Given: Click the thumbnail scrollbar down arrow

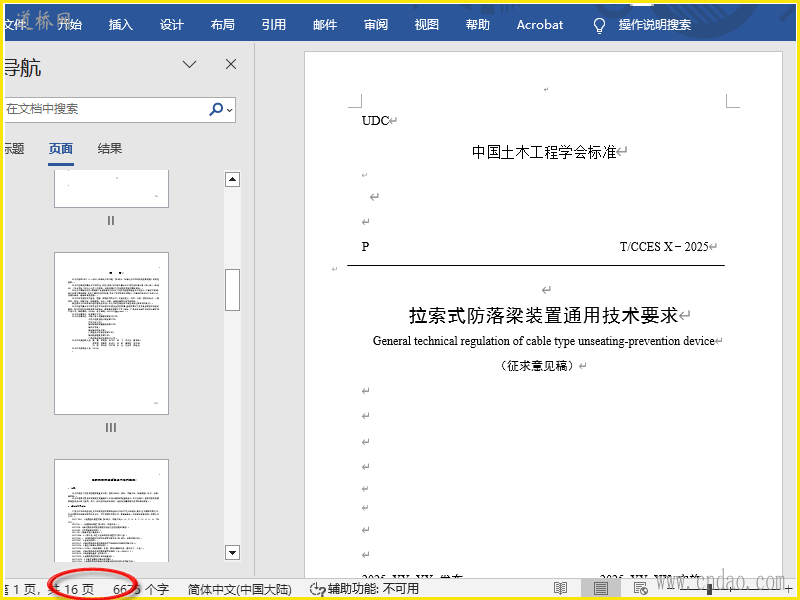Looking at the screenshot, I should click(x=233, y=552).
